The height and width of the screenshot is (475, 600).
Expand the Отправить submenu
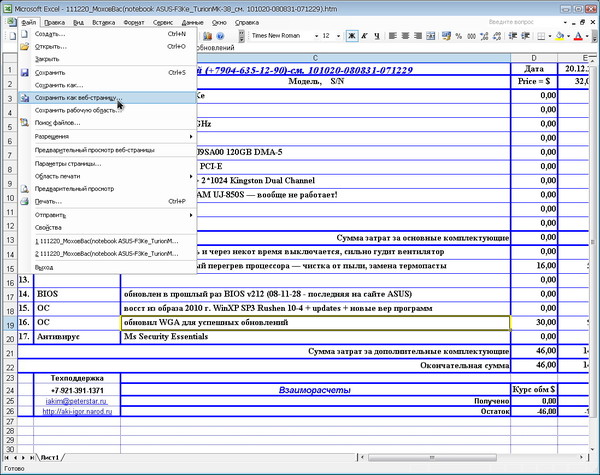click(108, 215)
